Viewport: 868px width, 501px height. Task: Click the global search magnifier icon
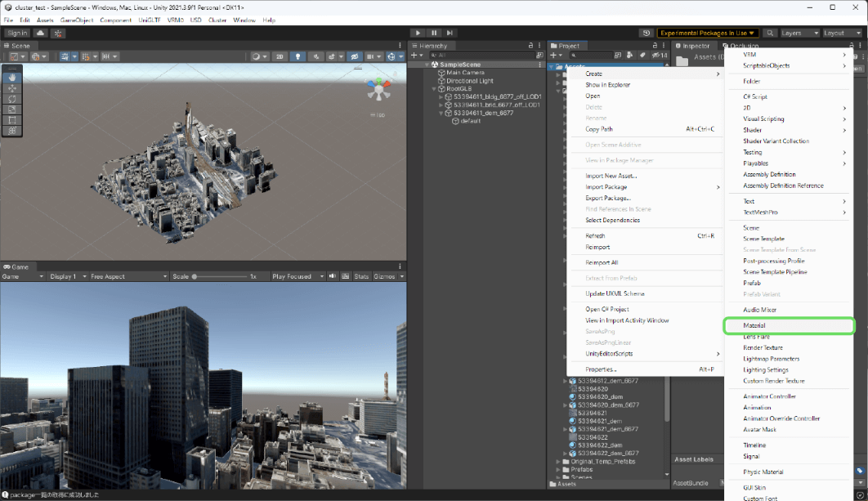point(770,33)
